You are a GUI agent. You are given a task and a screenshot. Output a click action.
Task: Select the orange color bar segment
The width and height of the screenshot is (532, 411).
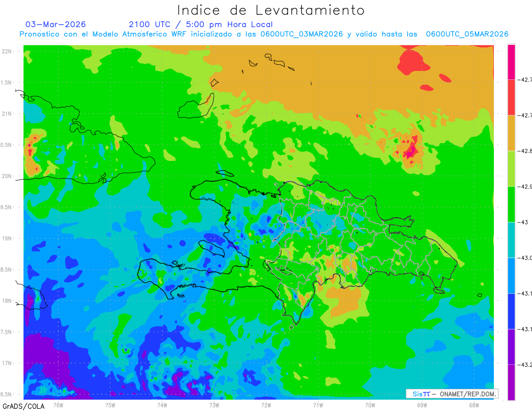pyautogui.click(x=512, y=133)
